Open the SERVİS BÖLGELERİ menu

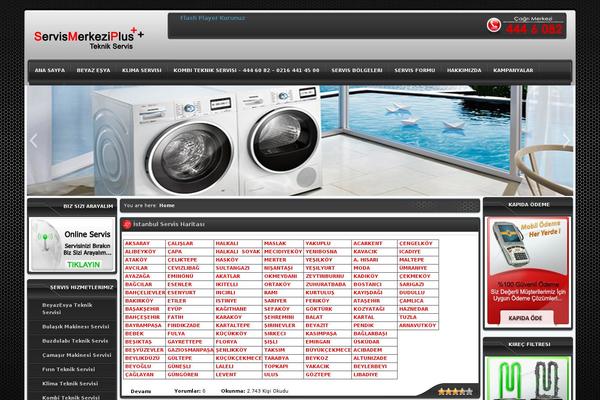click(357, 70)
